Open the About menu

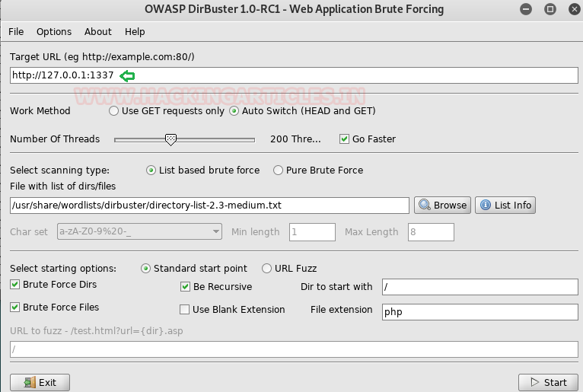click(97, 32)
